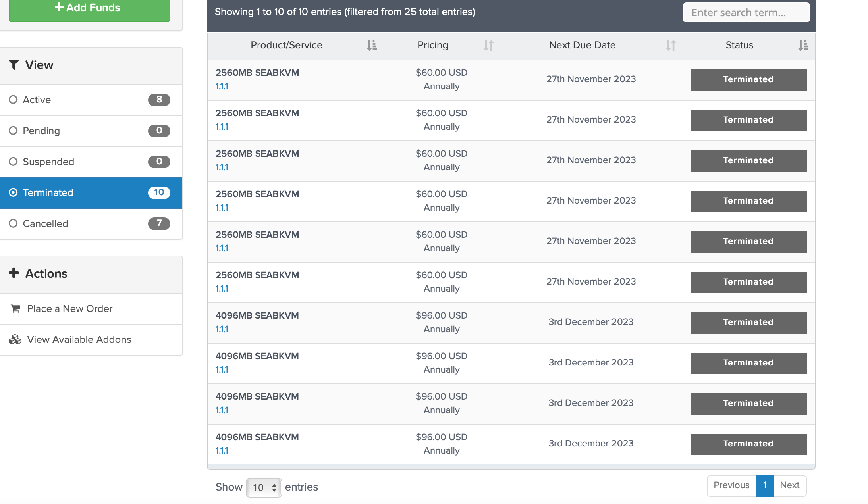
Task: Click into the Enter search term field
Action: (746, 13)
